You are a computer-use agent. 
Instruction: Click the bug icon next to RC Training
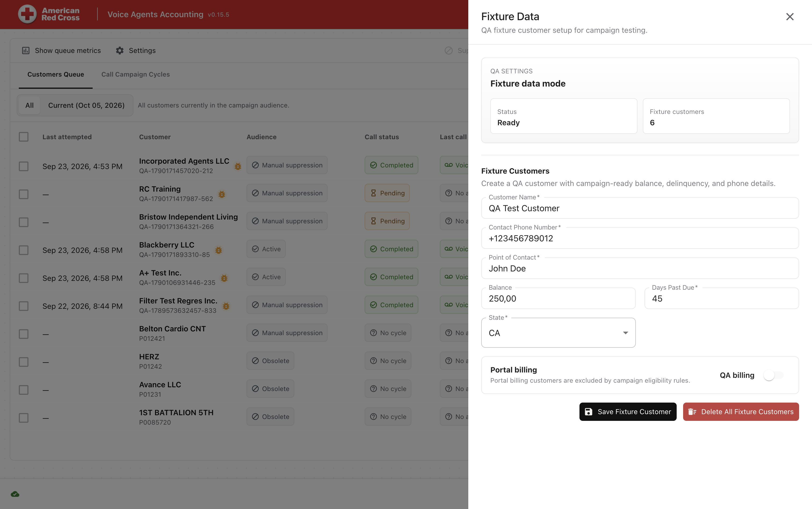pos(222,194)
